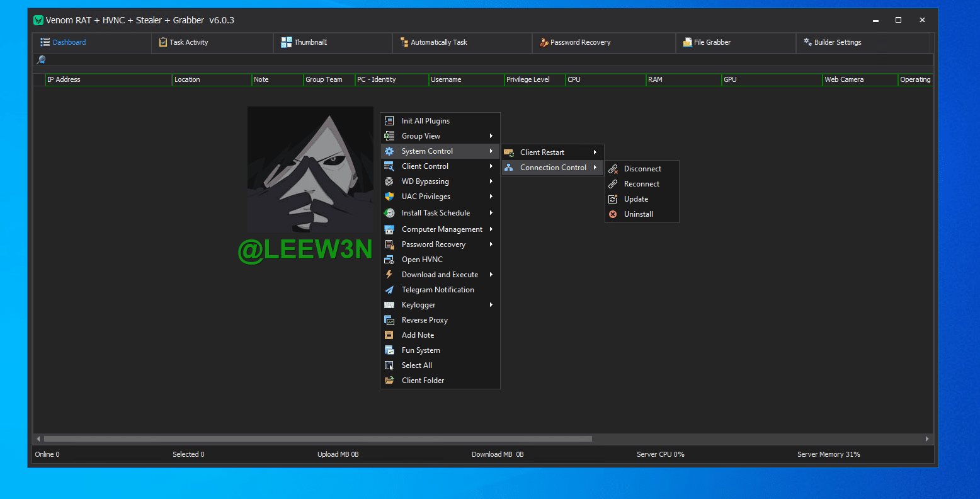Click the red Uninstall icon
This screenshot has width=980, height=499.
pyautogui.click(x=613, y=214)
